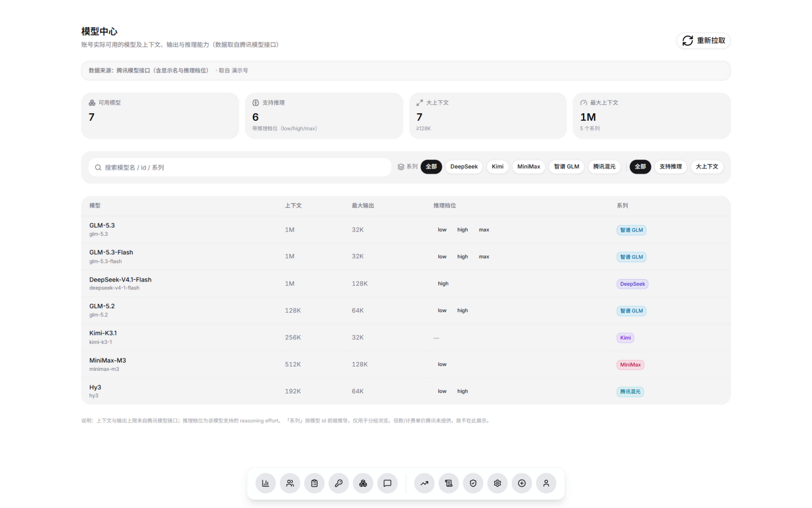Open the gear settings dock icon
The image size is (812, 508).
(x=497, y=483)
